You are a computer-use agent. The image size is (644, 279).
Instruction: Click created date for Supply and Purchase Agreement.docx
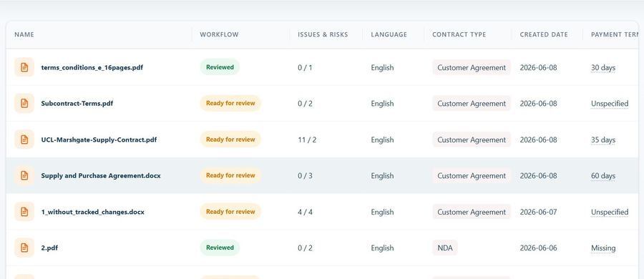(x=538, y=175)
